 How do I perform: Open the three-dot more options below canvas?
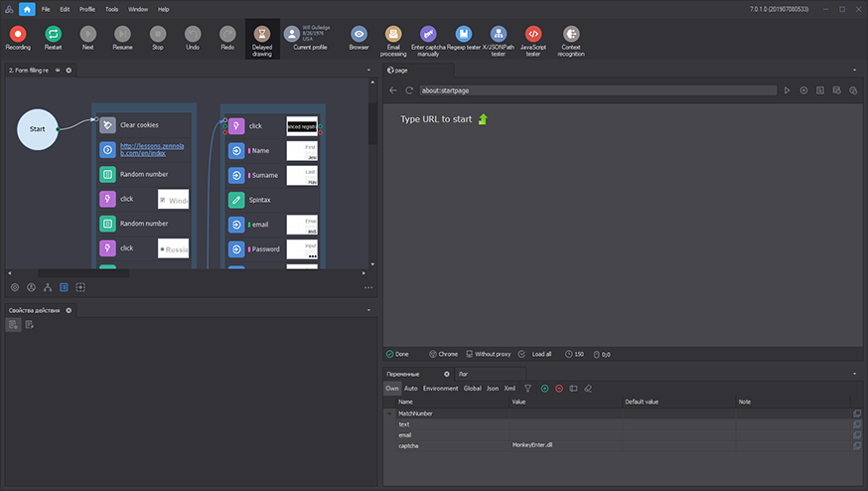click(368, 287)
